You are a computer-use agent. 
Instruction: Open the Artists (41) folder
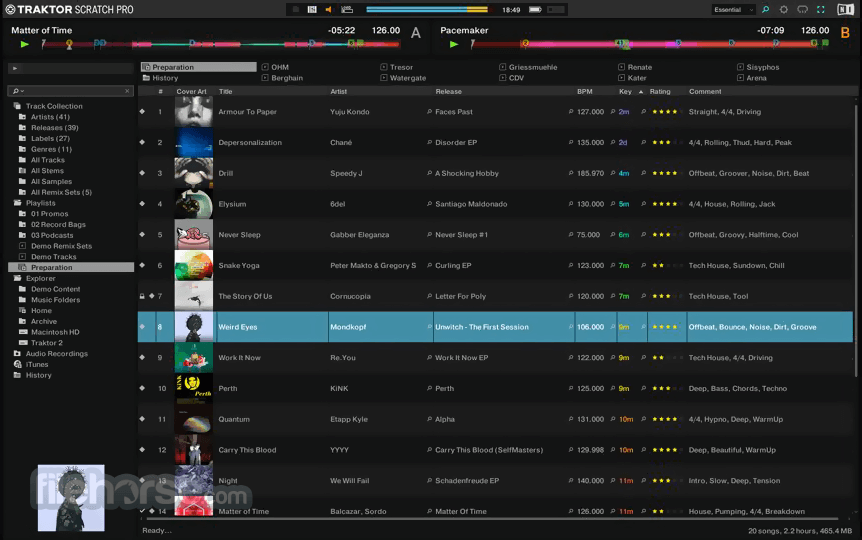pyautogui.click(x=45, y=117)
